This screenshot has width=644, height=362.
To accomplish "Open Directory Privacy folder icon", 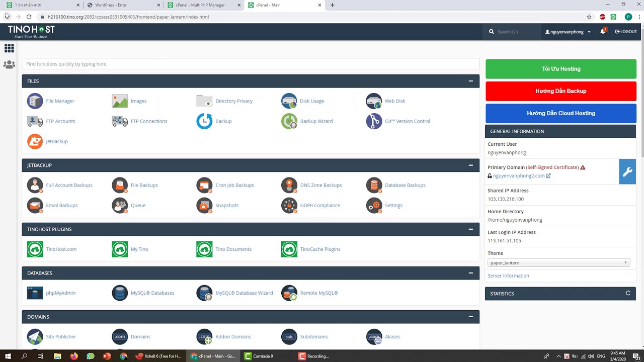I will click(204, 101).
